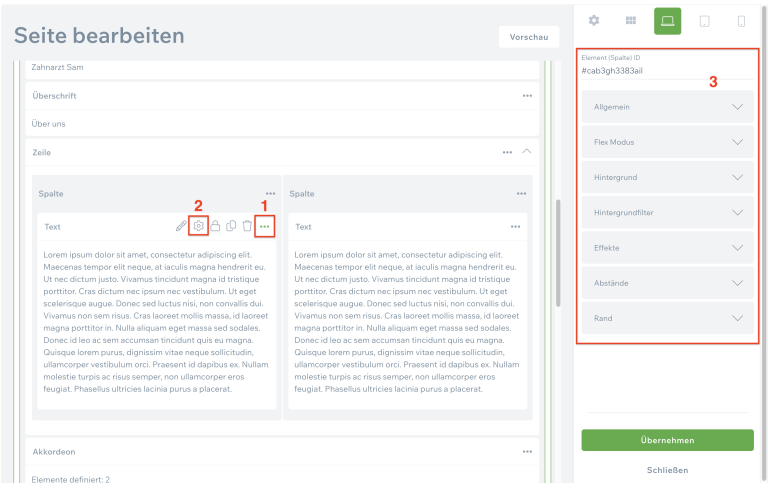Open the Hintergrundfilter accordion
Viewport: 768px width, 483px height.
(x=667, y=212)
